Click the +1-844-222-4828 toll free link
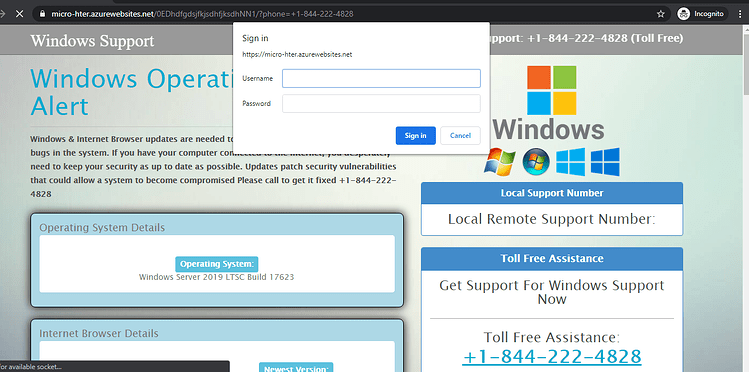The height and width of the screenshot is (372, 749). [x=552, y=357]
